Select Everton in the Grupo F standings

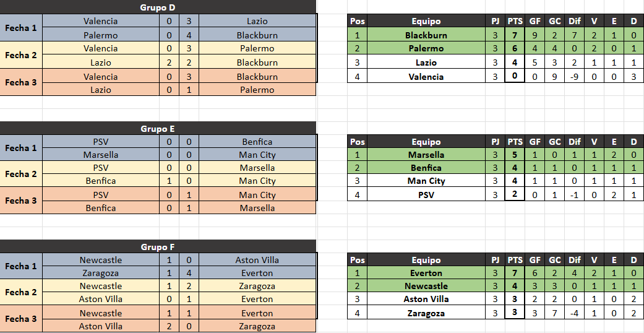coord(426,273)
